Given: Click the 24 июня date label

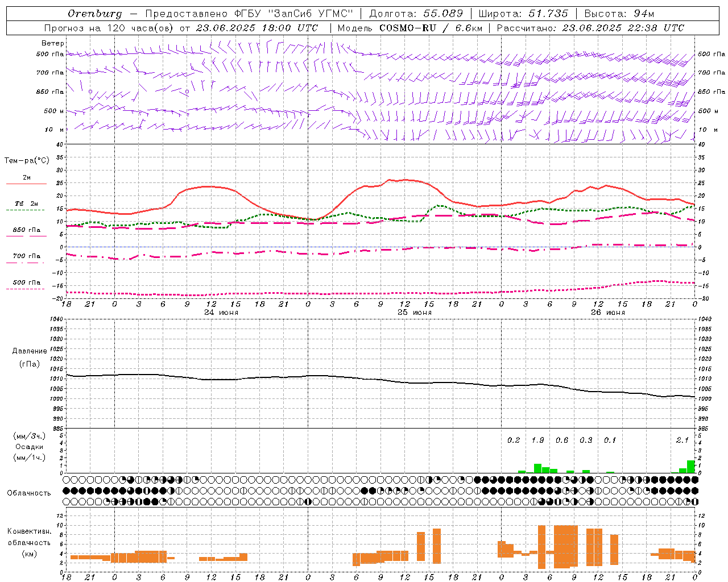Looking at the screenshot, I should pyautogui.click(x=221, y=312).
